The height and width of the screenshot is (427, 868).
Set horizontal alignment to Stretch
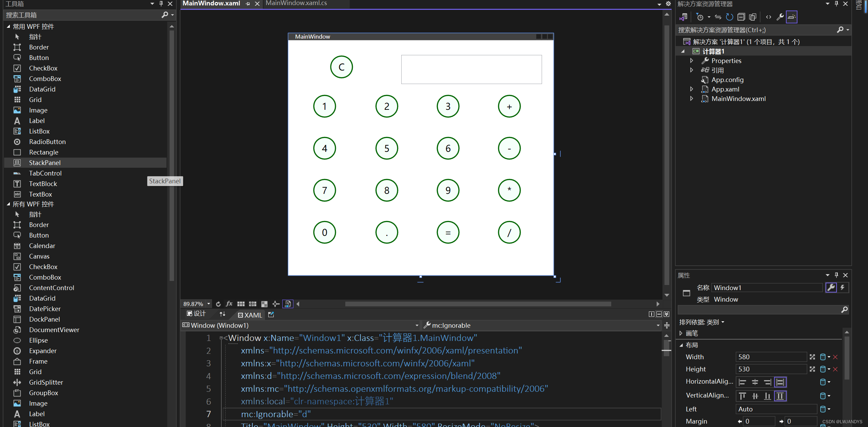click(x=780, y=382)
